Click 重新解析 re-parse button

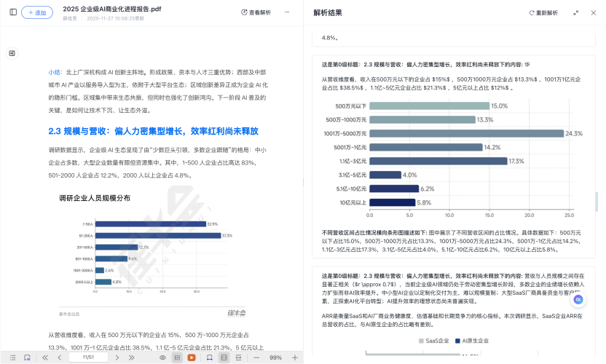[x=543, y=13]
